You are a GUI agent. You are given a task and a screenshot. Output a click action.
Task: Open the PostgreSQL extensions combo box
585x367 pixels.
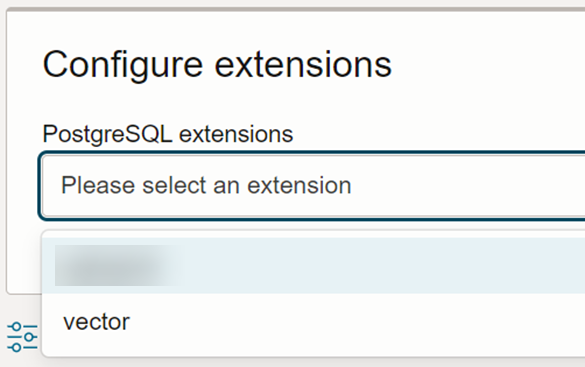click(313, 186)
